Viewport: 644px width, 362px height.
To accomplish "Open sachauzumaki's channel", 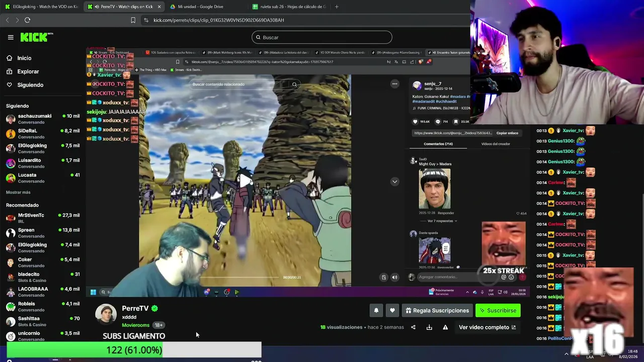I will [43, 119].
